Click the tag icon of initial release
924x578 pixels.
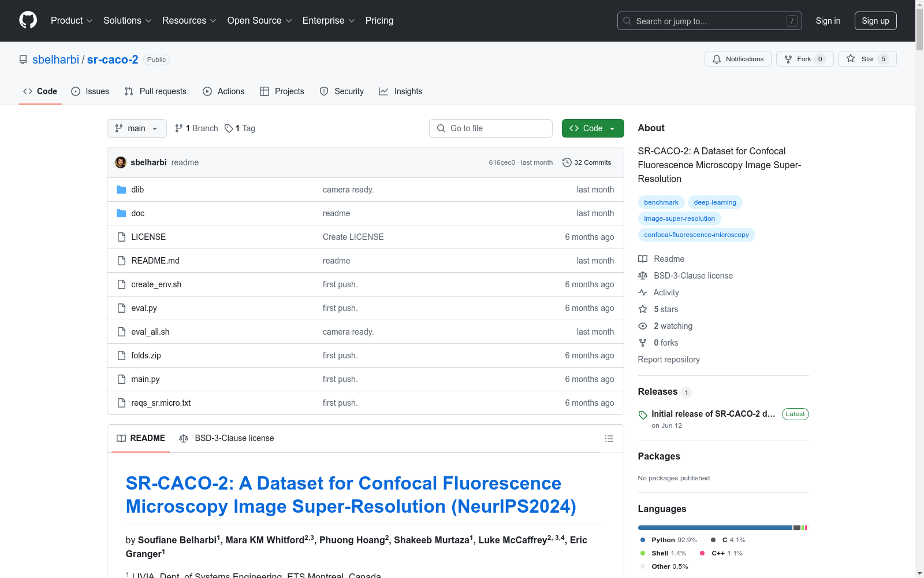coord(643,415)
